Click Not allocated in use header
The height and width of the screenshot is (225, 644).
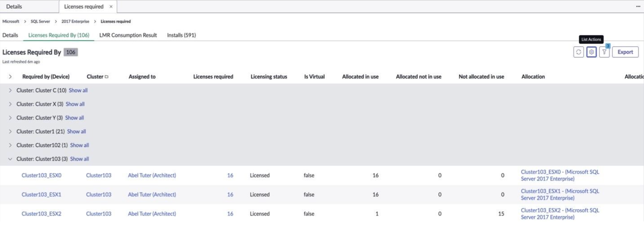481,76
